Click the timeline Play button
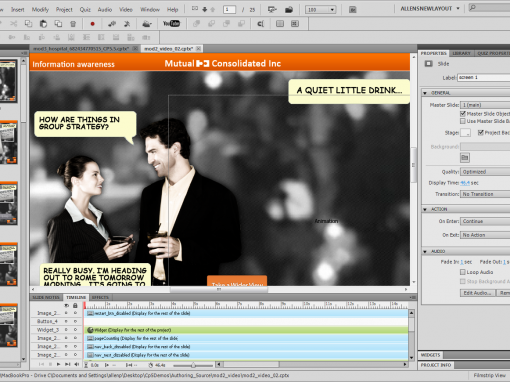The width and height of the screenshot is (510, 382). (59, 364)
